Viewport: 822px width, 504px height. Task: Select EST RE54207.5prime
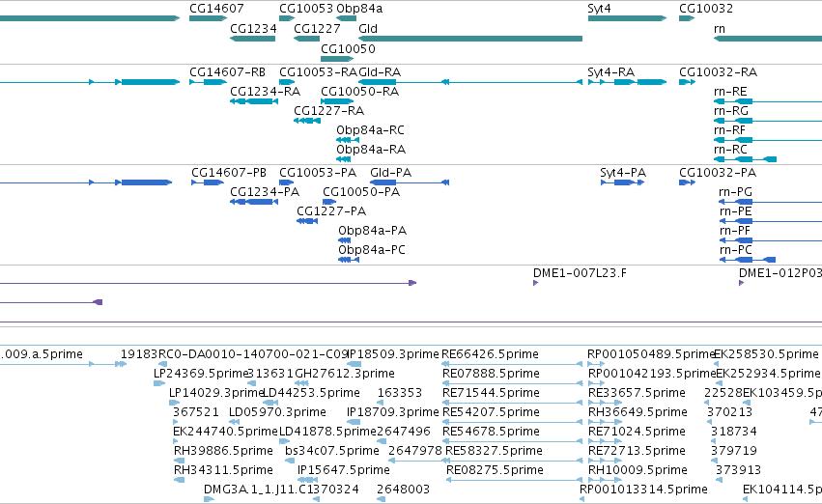coord(492,412)
